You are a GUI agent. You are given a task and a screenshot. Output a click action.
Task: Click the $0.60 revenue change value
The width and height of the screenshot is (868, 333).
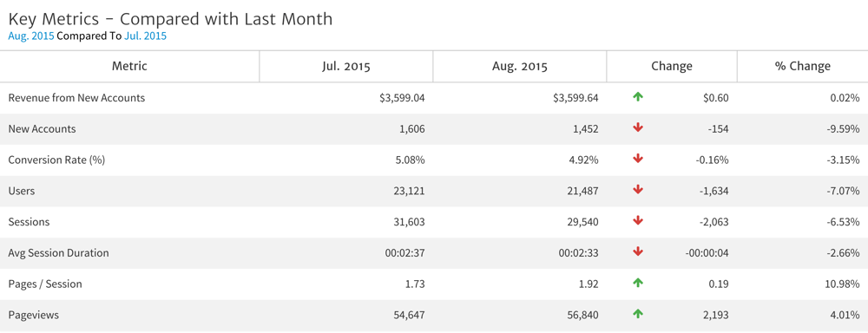(716, 98)
